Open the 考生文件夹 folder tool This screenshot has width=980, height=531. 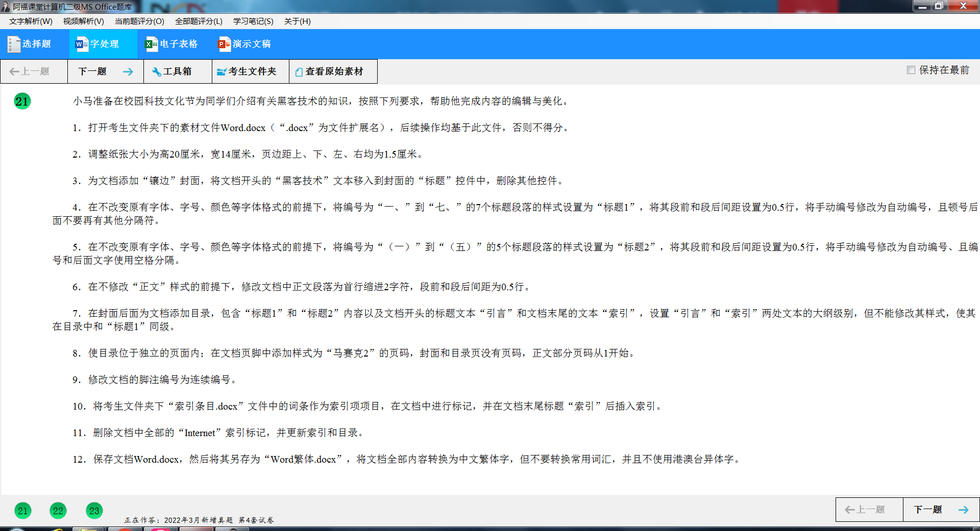[250, 71]
